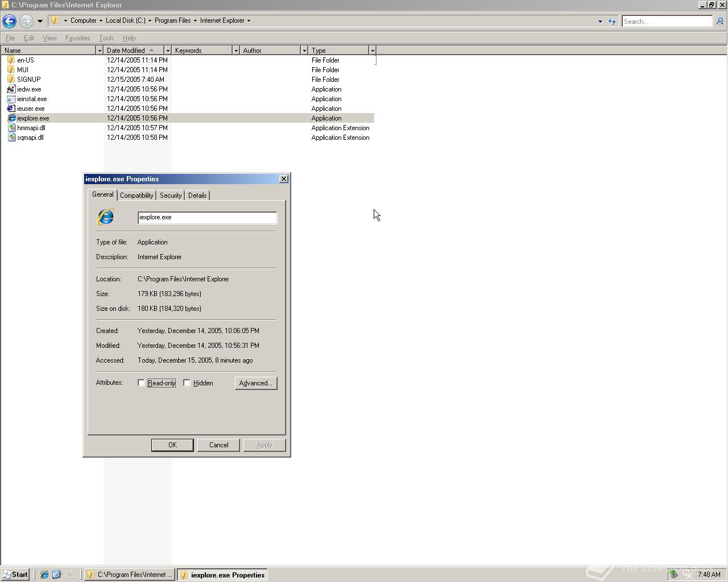The image size is (728, 582).
Task: Click the Internet Explorer icon in Properties dialog
Action: pyautogui.click(x=106, y=217)
